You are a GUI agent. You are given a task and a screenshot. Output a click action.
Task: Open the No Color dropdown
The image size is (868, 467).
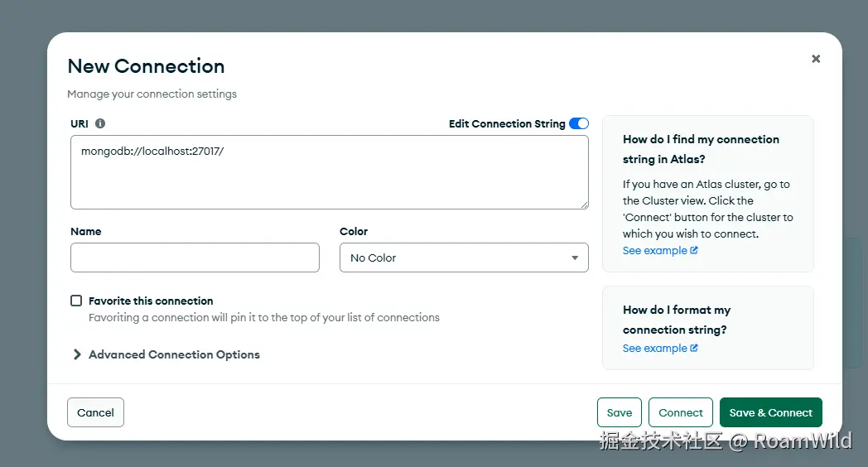click(464, 258)
